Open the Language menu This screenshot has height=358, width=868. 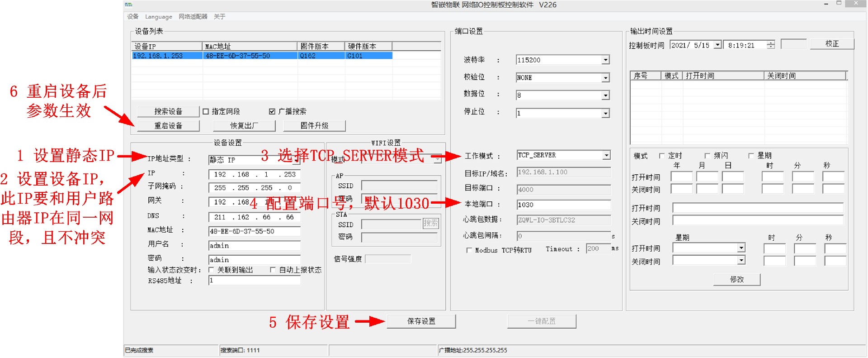[x=158, y=17]
